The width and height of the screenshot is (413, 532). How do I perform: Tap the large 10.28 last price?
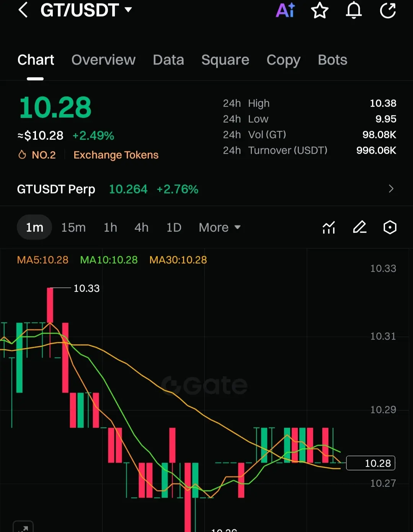click(55, 107)
